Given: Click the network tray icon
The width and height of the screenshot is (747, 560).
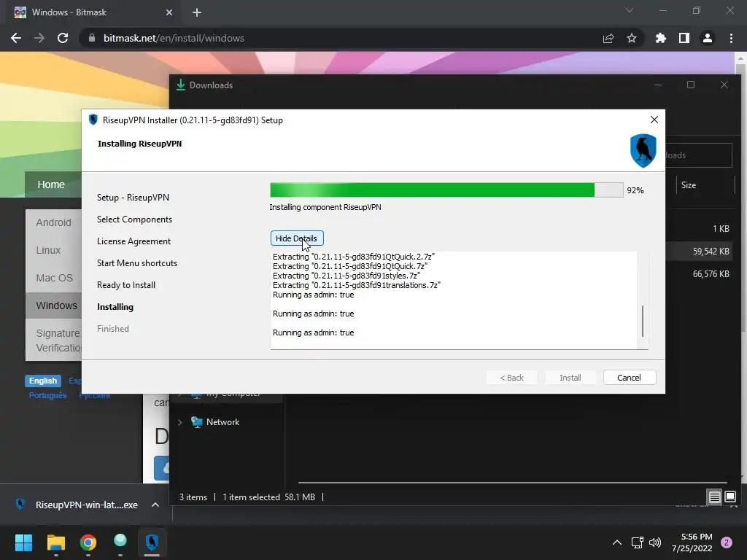Looking at the screenshot, I should point(637,542).
